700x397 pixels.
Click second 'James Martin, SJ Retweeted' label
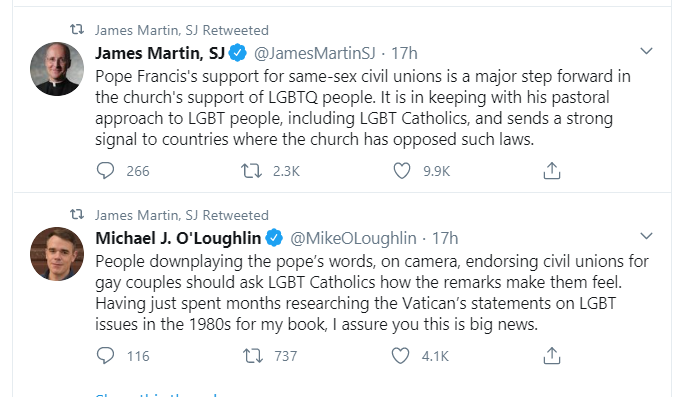(182, 215)
